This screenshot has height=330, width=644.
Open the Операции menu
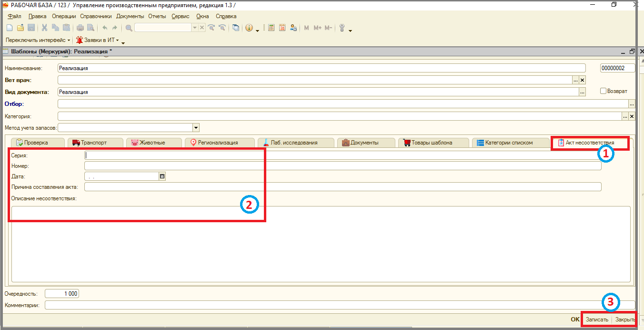[64, 16]
